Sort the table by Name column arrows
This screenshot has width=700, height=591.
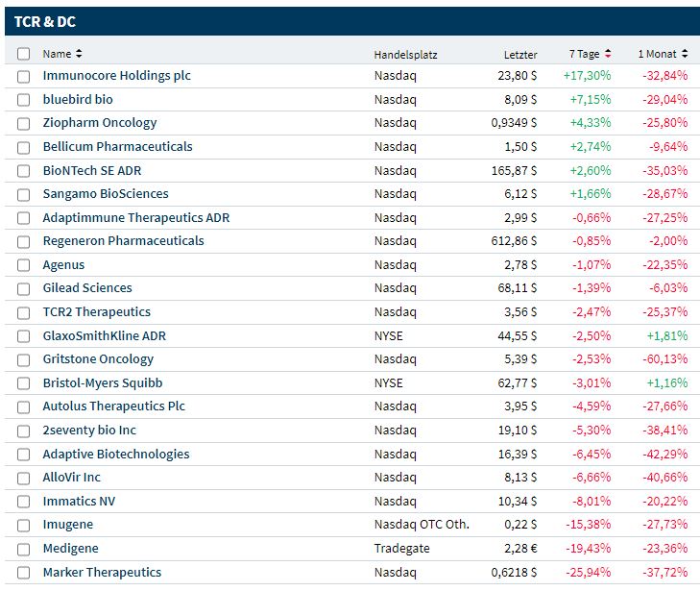pos(79,54)
